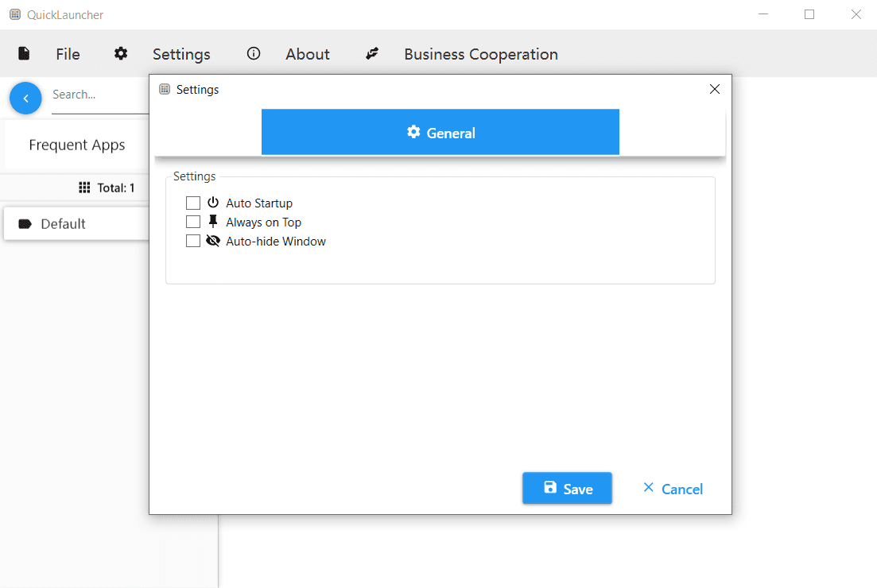The height and width of the screenshot is (588, 877).
Task: Close the Settings dialog with X
Action: coord(715,89)
